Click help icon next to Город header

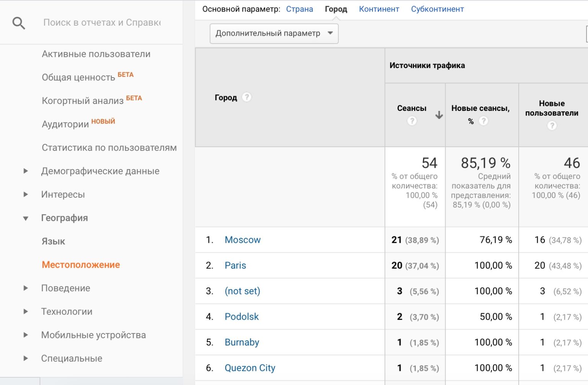247,97
